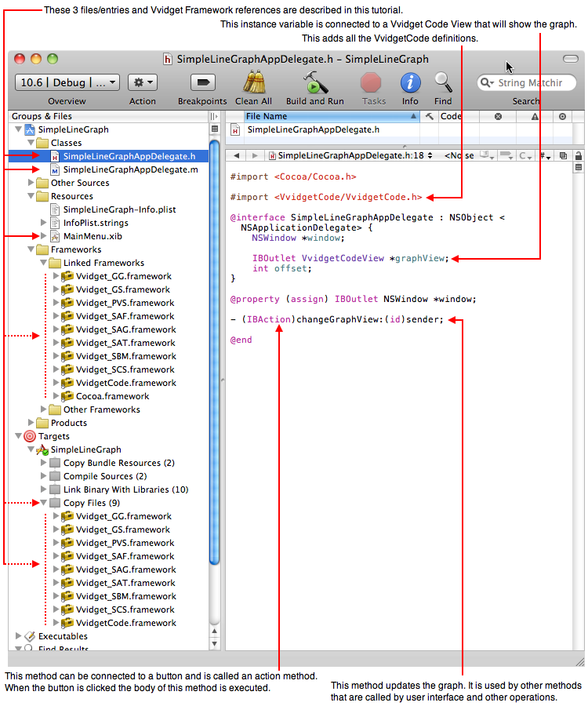Select SimpleLineGraph-Info.plist file

click(x=119, y=209)
